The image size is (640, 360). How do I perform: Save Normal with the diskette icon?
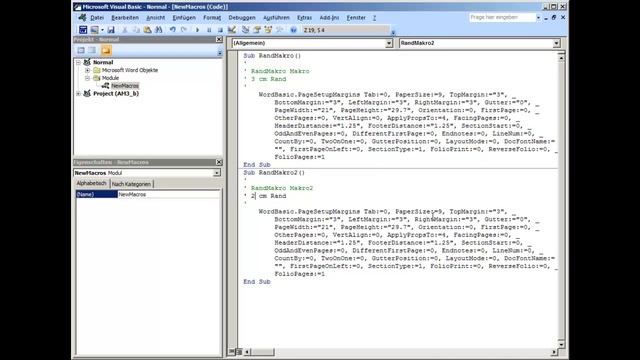coord(111,30)
